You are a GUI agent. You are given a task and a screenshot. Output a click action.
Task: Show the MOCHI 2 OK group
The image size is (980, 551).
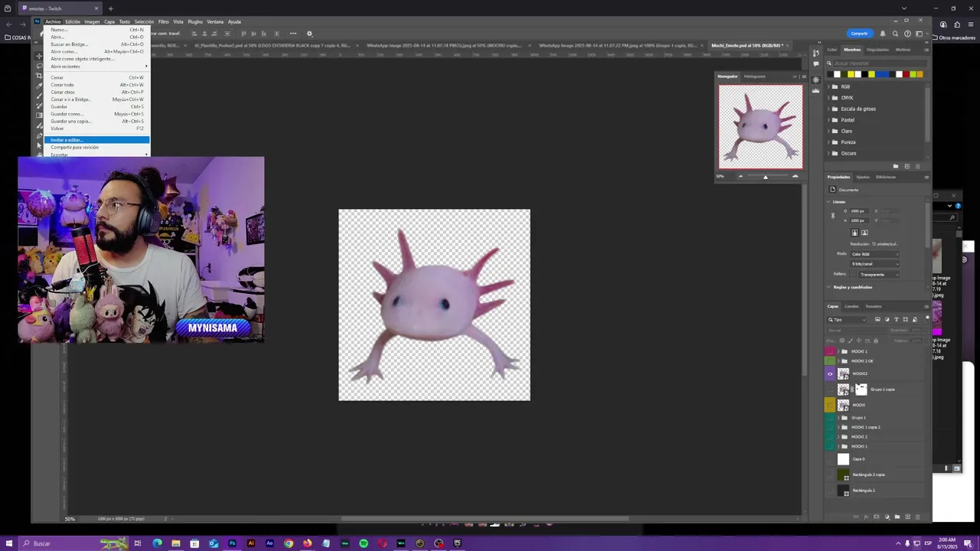click(830, 361)
